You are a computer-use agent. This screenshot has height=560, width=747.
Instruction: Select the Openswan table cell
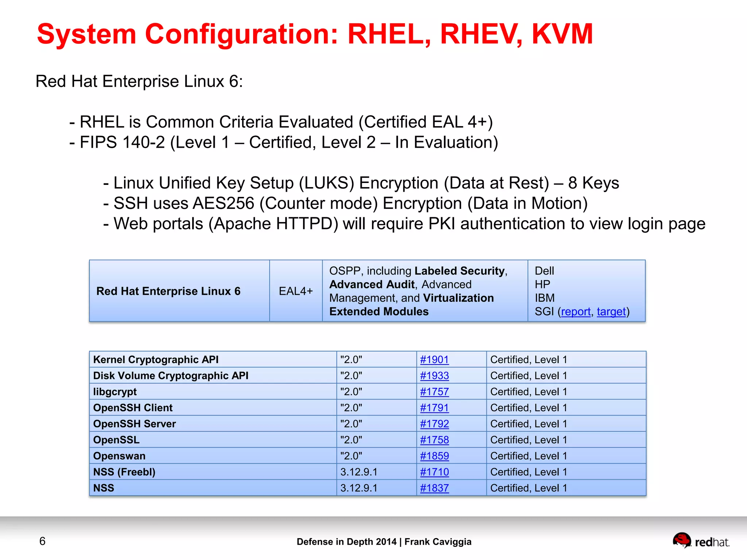pyautogui.click(x=213, y=456)
